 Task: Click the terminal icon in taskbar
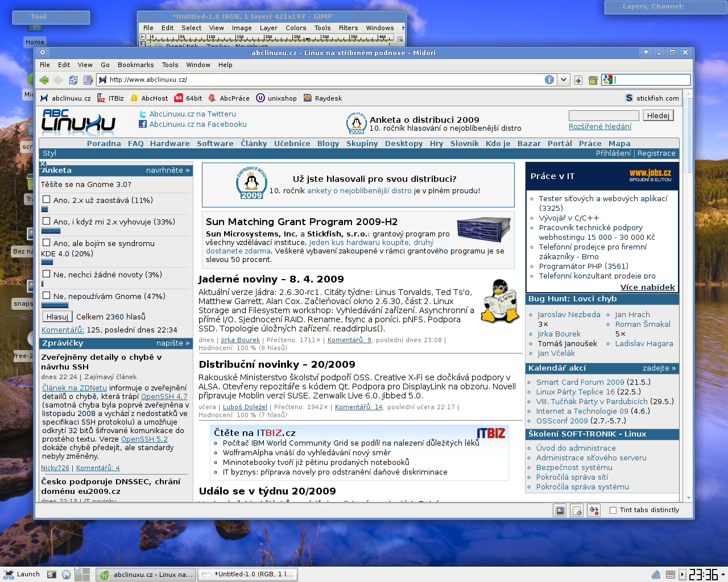click(51, 575)
